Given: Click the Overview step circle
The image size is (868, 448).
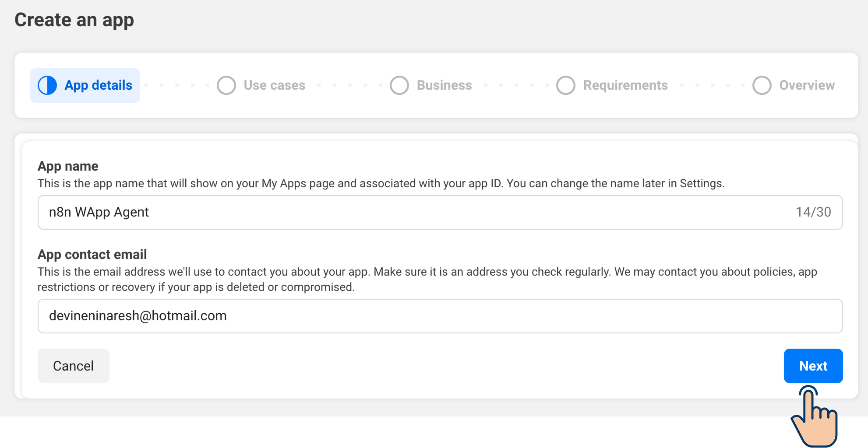Looking at the screenshot, I should [762, 85].
